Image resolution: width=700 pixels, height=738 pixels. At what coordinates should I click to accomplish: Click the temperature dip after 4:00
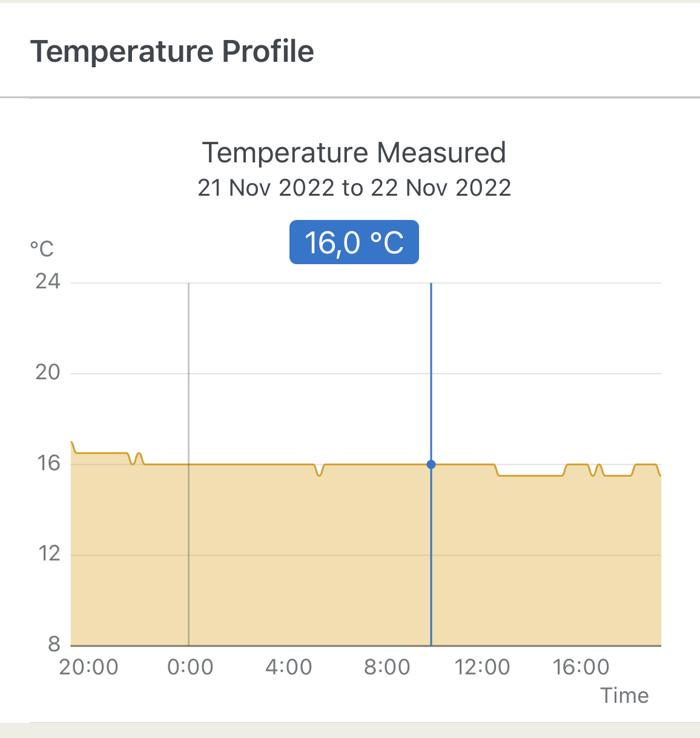click(319, 474)
